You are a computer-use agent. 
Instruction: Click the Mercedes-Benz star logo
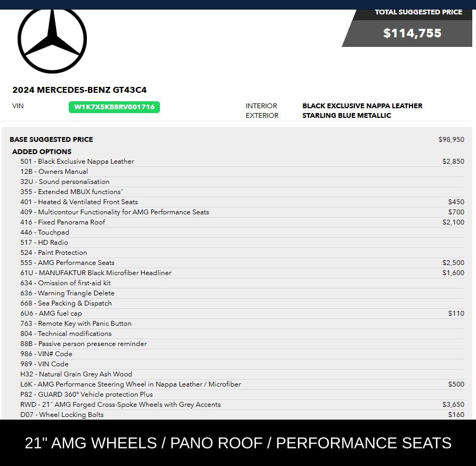coord(52,41)
